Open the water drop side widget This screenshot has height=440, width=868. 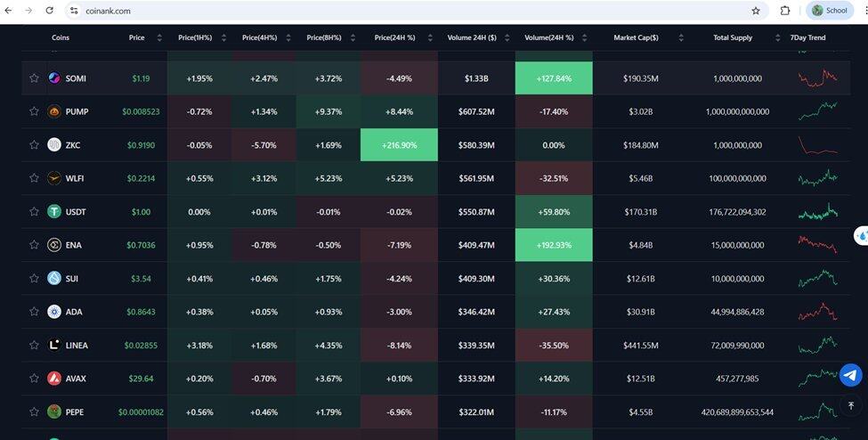[862, 235]
